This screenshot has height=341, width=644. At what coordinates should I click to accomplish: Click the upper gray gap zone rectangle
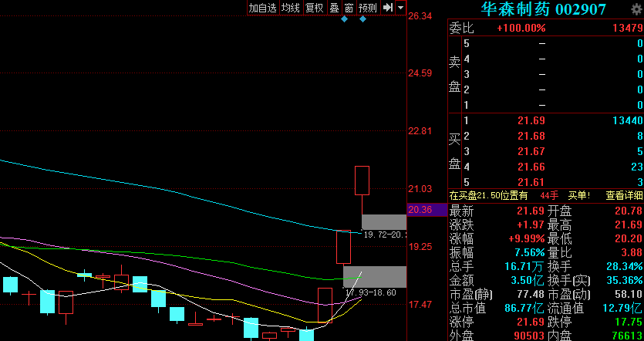pos(383,221)
